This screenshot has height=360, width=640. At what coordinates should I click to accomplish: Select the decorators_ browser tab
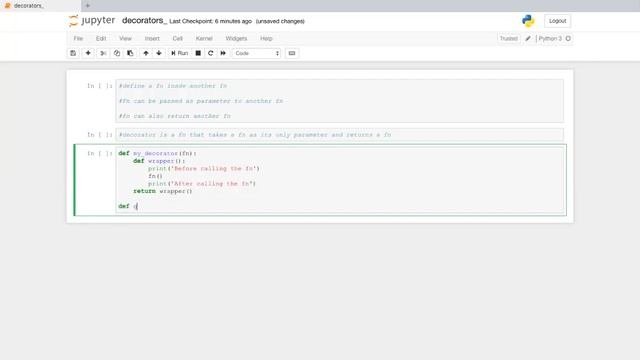(x=40, y=6)
